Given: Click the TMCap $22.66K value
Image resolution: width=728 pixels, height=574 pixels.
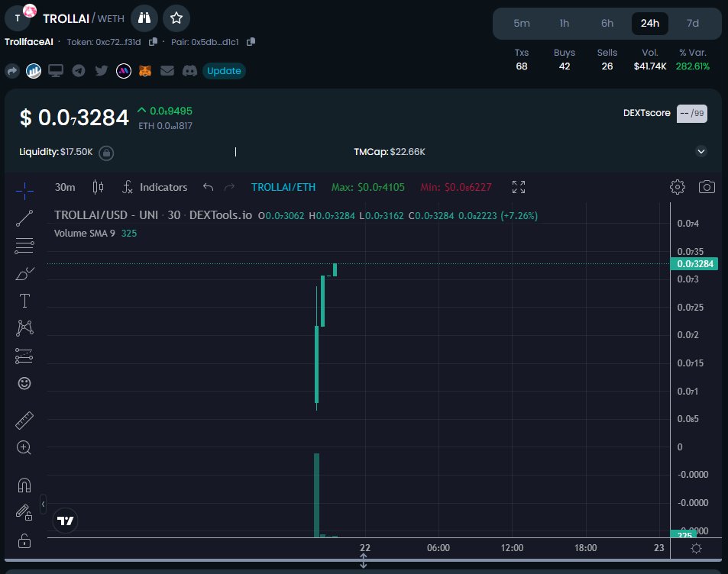Looking at the screenshot, I should pyautogui.click(x=408, y=152).
